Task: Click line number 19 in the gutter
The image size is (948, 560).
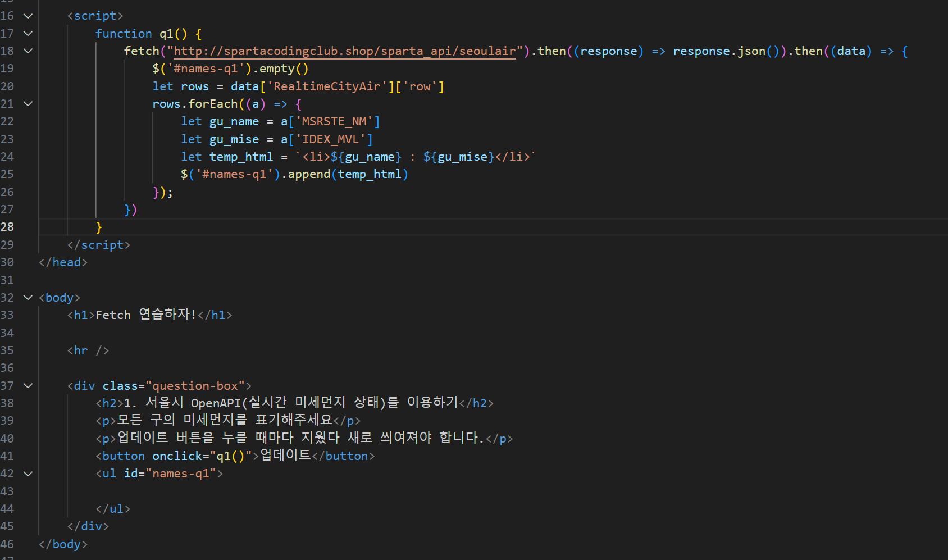Action: click(7, 69)
